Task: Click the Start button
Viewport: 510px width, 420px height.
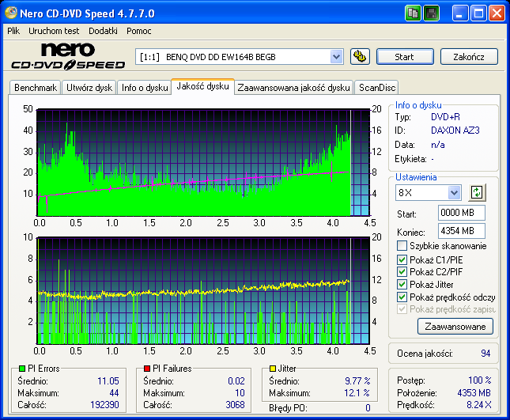Action: (405, 57)
